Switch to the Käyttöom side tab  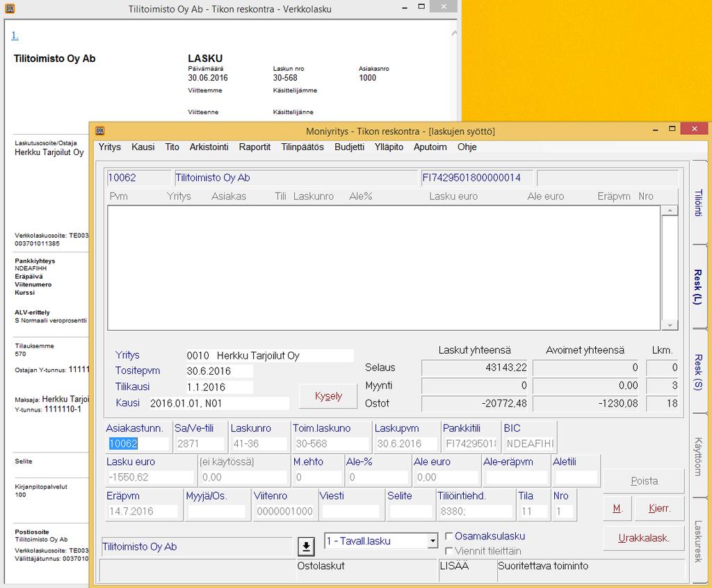tap(698, 456)
